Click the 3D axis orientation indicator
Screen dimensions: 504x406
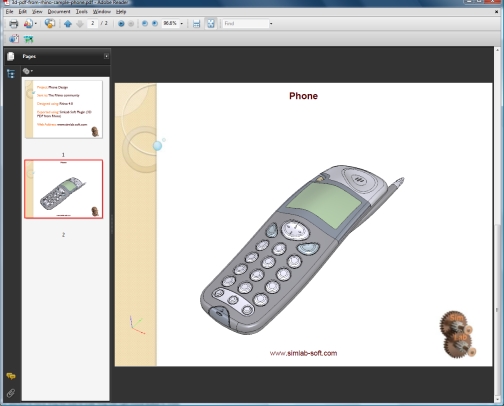tap(137, 325)
